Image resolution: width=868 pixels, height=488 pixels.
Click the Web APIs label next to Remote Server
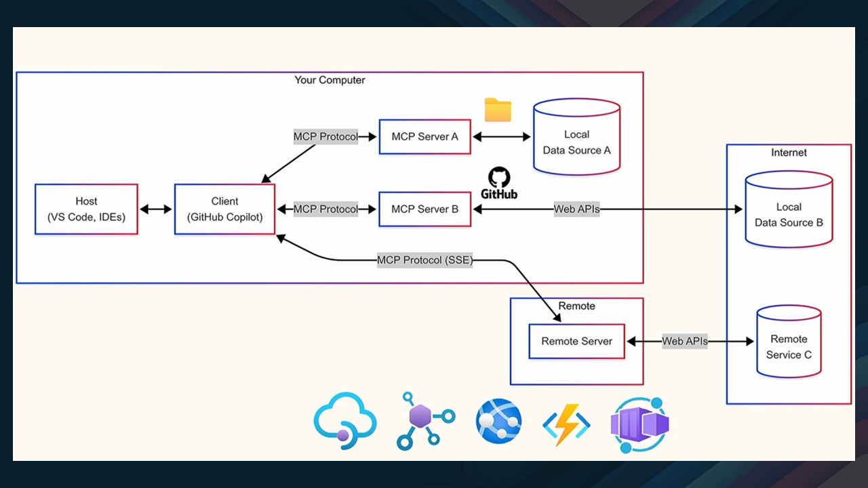[685, 342]
